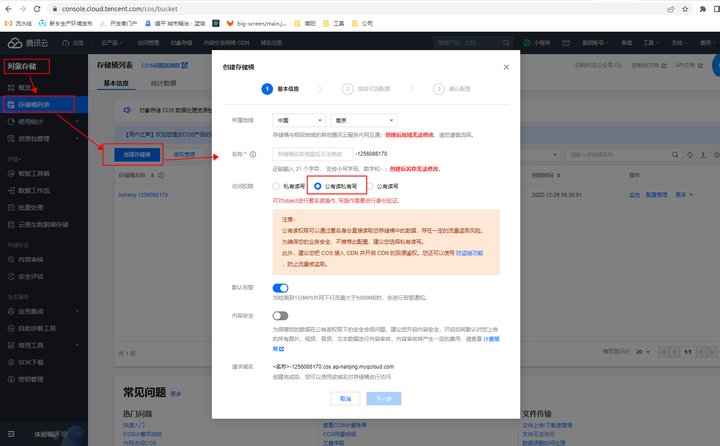Image resolution: width=720 pixels, height=446 pixels.
Task: Click the overview (概览) grid icon in sidebar
Action: point(11,87)
